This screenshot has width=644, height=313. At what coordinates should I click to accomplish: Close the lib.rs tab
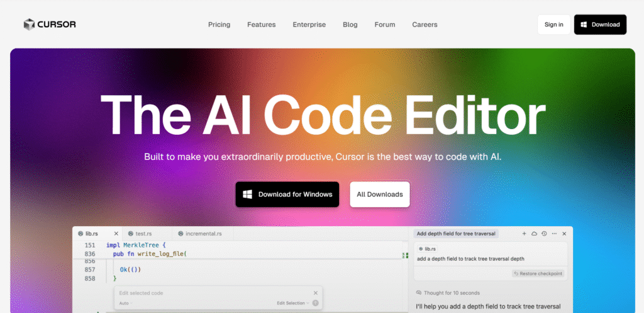tap(116, 234)
